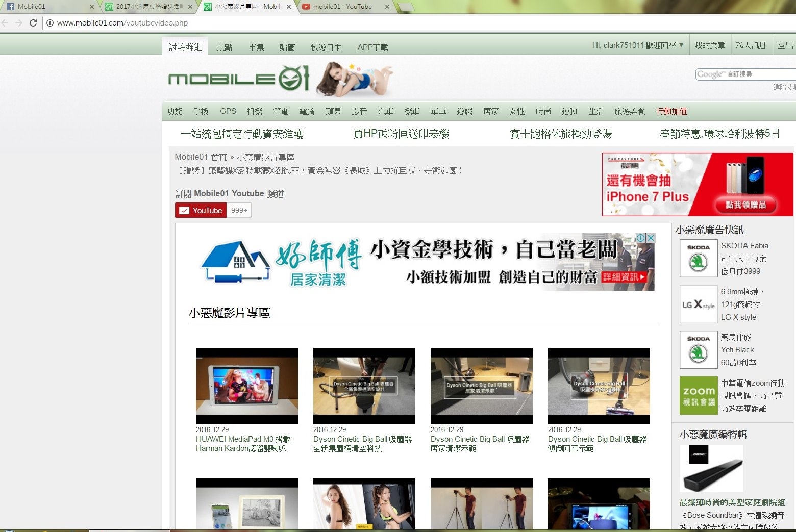
Task: Play the Dyson 居家清潔示範 video thumbnail
Action: pos(482,386)
